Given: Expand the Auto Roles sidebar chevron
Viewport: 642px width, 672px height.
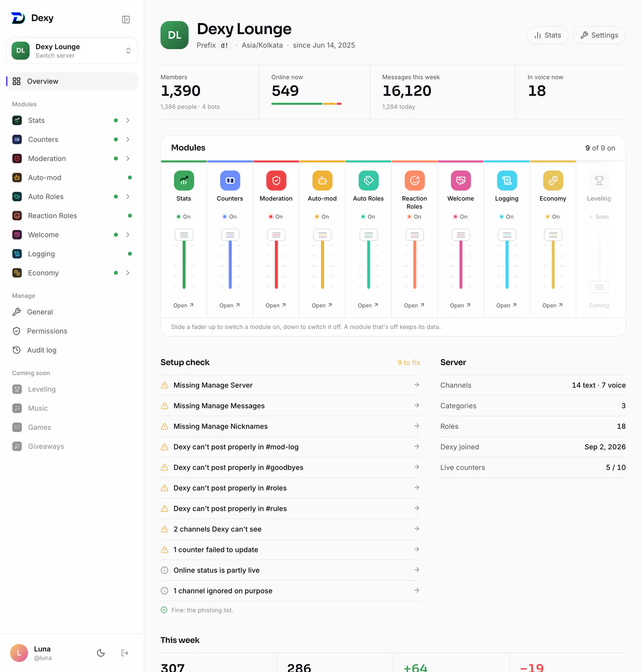Looking at the screenshot, I should click(x=128, y=197).
